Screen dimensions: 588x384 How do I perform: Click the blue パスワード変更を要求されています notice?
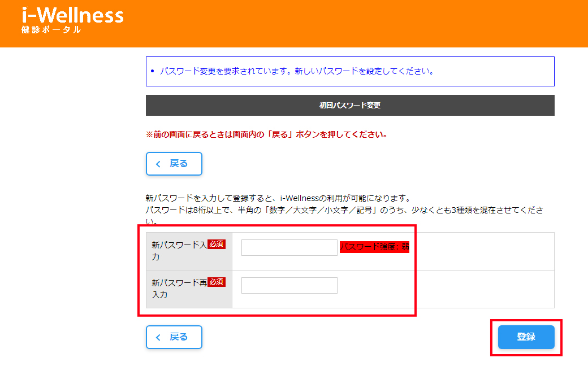tap(350, 72)
